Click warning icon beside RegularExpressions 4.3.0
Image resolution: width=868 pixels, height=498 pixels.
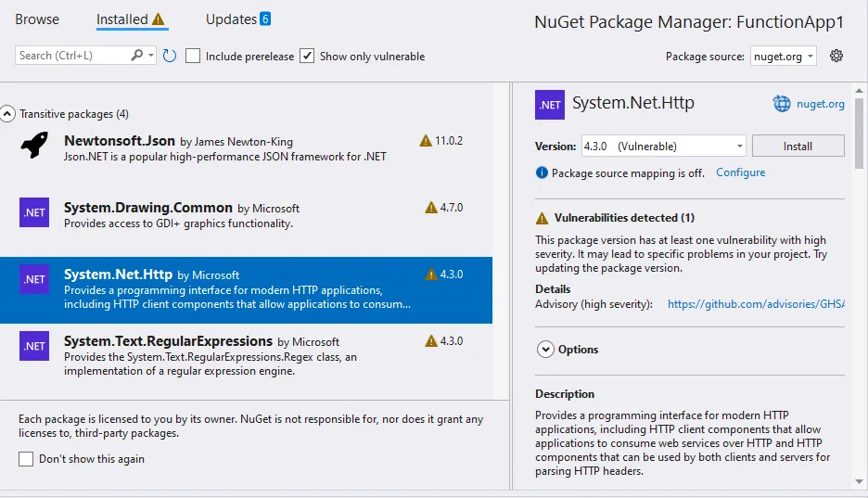[x=430, y=341]
